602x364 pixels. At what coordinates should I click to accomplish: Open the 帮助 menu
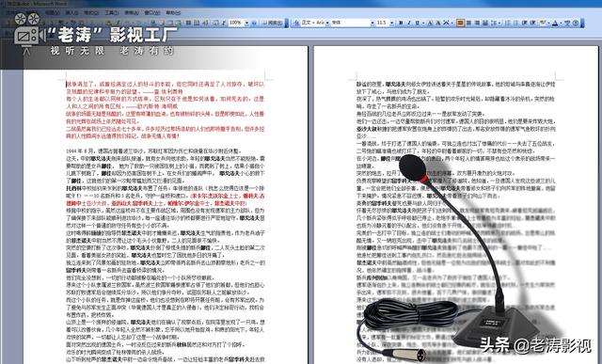(173, 12)
